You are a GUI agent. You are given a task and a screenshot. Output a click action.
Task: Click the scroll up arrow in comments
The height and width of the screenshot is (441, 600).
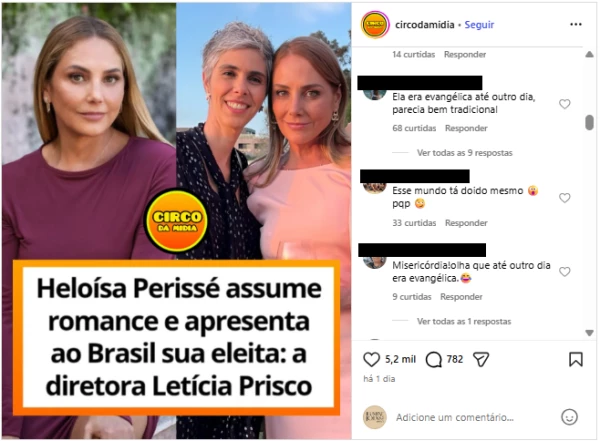pyautogui.click(x=589, y=55)
